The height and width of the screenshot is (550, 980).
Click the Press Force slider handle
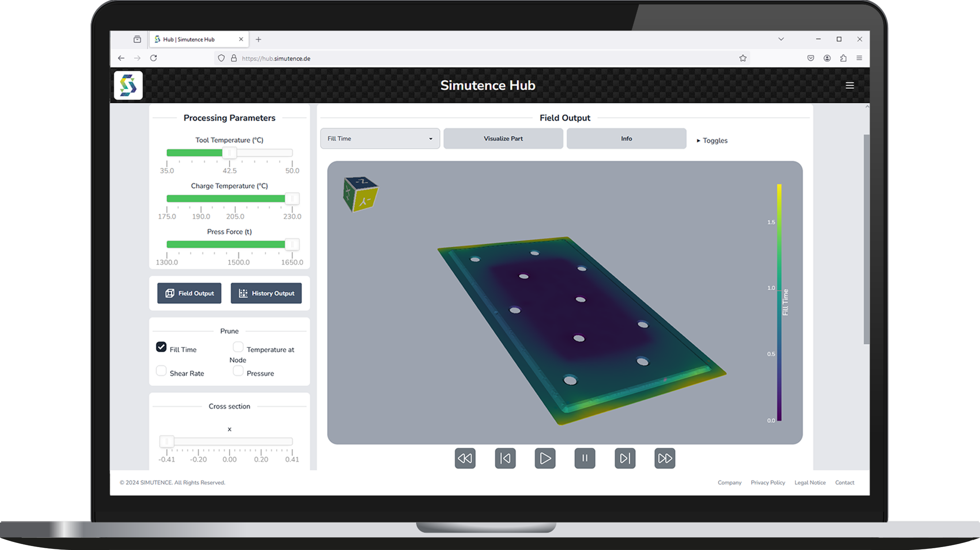point(292,244)
